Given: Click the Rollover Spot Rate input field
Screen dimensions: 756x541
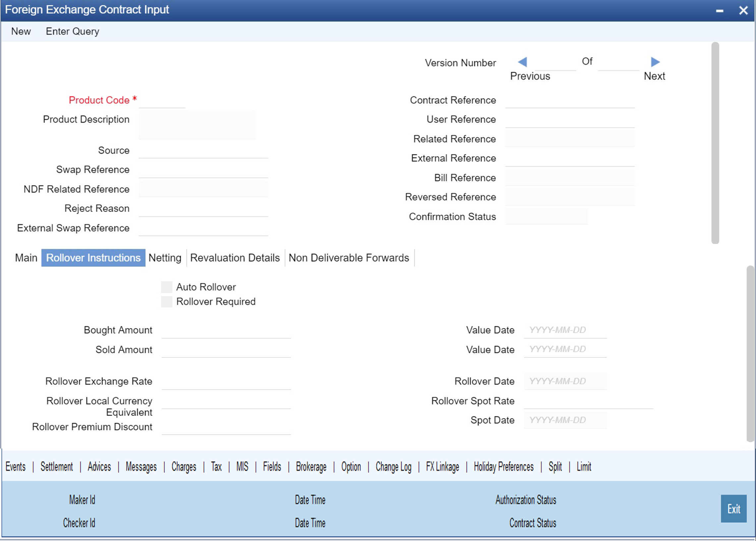Looking at the screenshot, I should 588,402.
